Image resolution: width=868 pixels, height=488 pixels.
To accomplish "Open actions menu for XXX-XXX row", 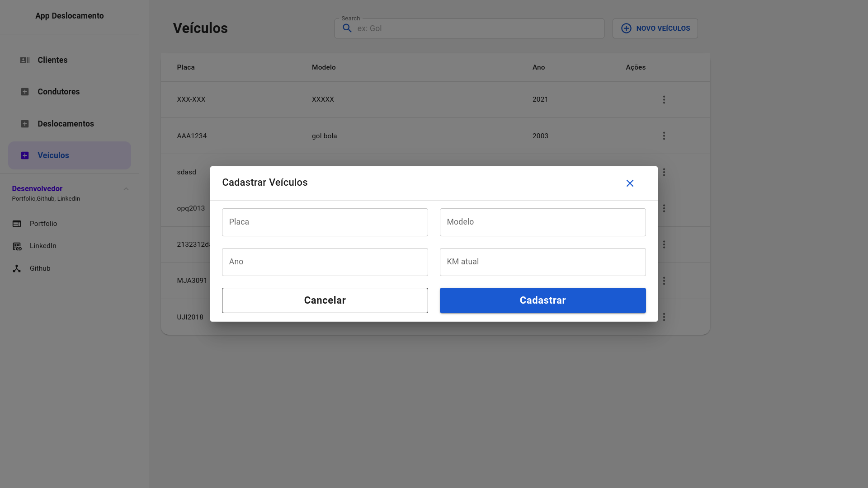I will (x=664, y=99).
